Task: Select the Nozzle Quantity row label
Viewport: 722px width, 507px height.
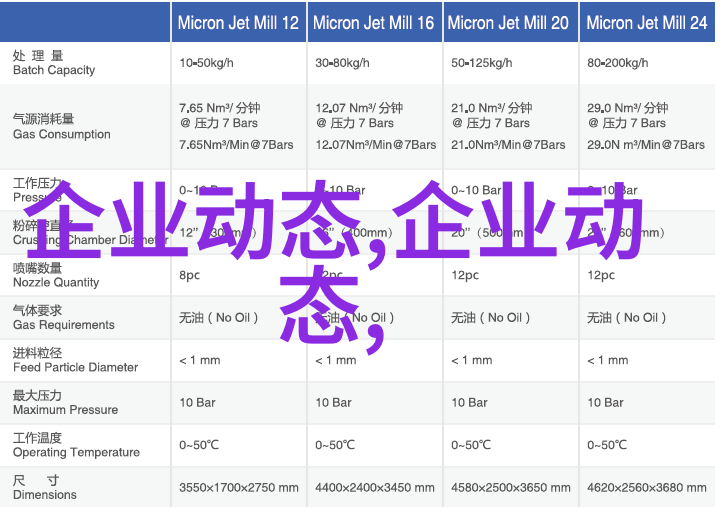Action: (56, 275)
